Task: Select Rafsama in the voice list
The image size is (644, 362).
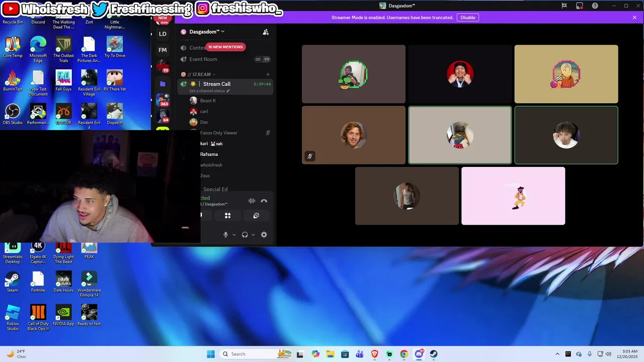Action: [209, 154]
